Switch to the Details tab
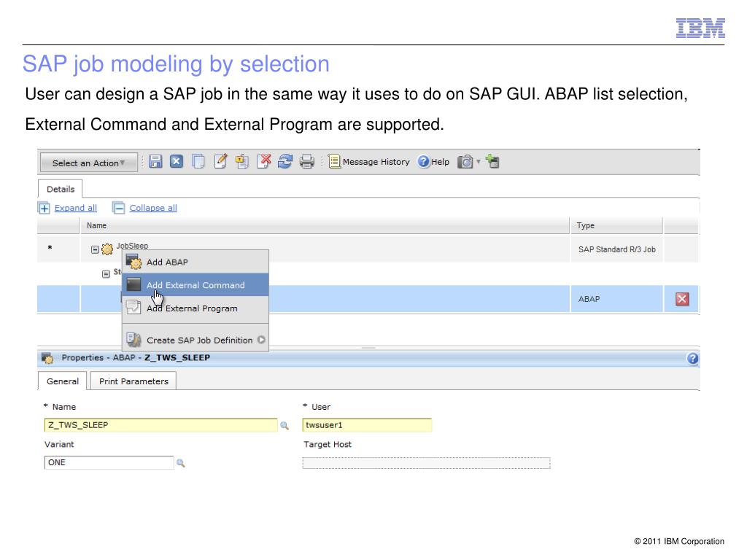Screen dimensions: 747x560 point(61,189)
